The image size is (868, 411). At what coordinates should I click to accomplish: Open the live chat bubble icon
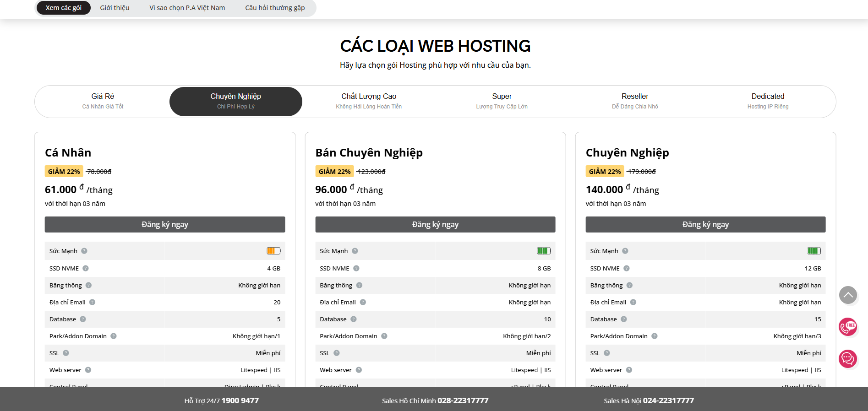[x=847, y=359]
